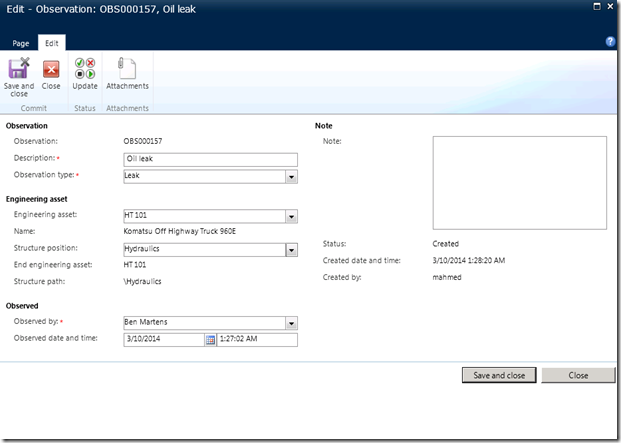Click the Save and close ribbon icon
Viewport: 621px width, 443px height.
point(19,68)
